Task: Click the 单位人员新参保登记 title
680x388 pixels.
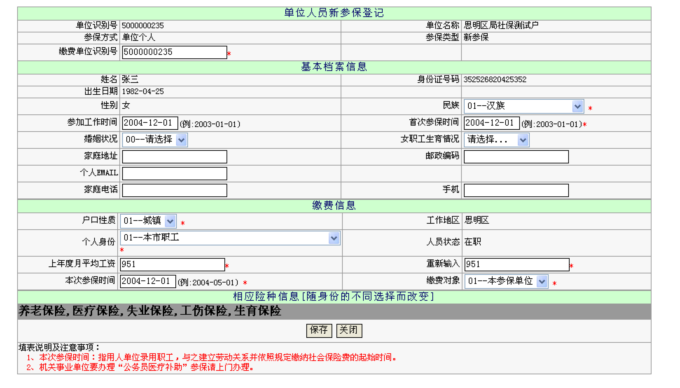Action: [334, 13]
